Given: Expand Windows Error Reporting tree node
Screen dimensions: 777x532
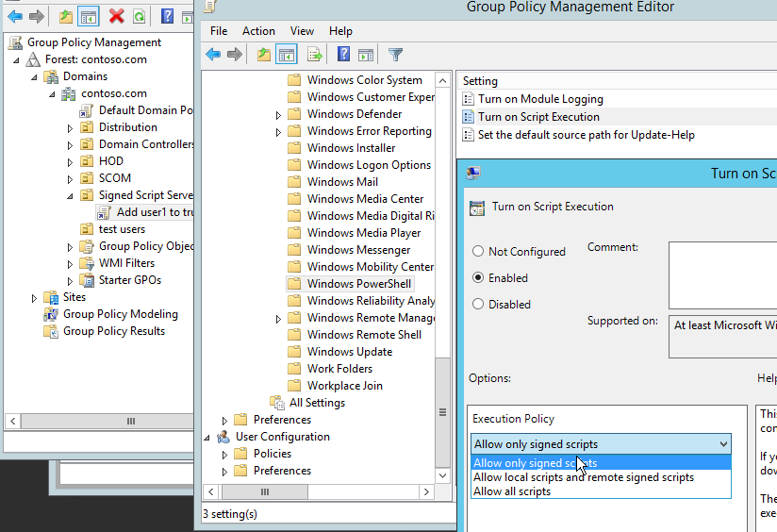Looking at the screenshot, I should coord(278,132).
